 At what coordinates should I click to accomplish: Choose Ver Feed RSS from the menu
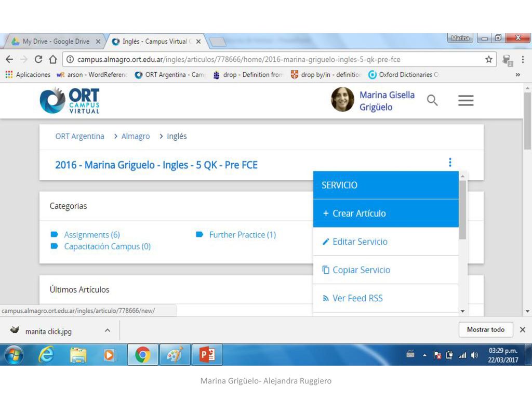tap(386, 298)
